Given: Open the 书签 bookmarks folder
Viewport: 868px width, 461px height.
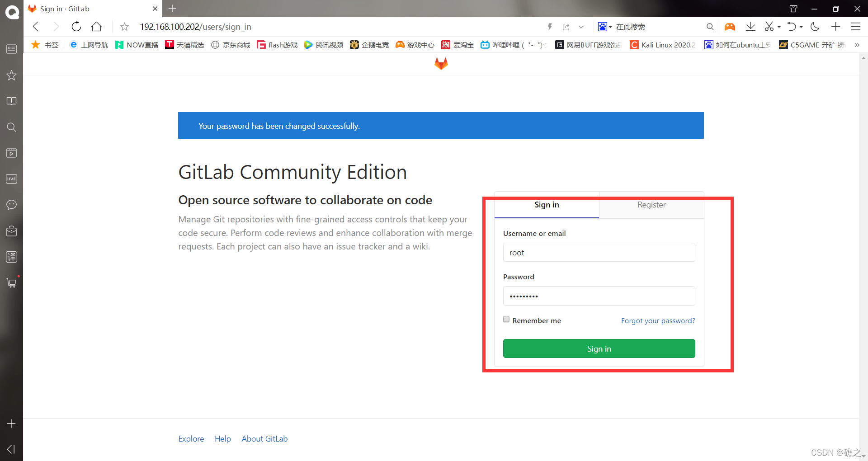Looking at the screenshot, I should [45, 45].
